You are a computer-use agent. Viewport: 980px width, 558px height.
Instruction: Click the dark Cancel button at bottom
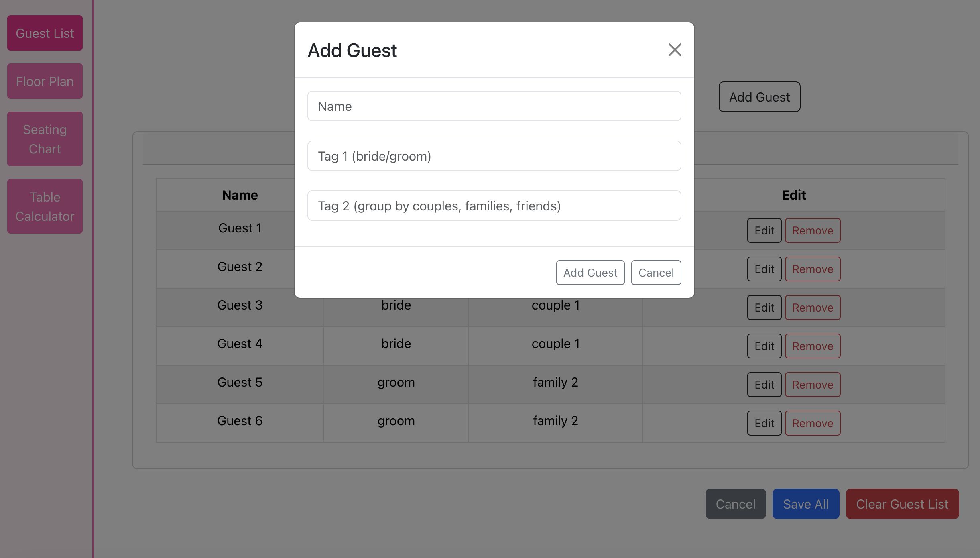(736, 504)
